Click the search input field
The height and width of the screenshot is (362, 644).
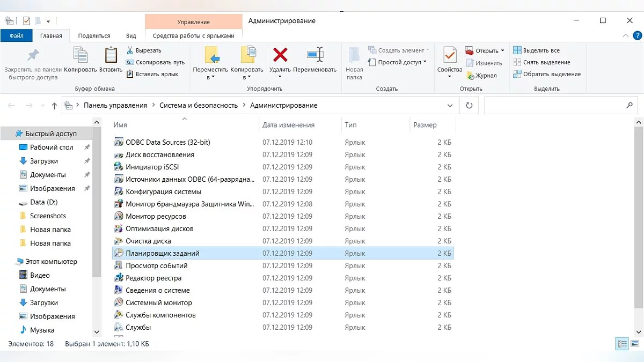[553, 106]
